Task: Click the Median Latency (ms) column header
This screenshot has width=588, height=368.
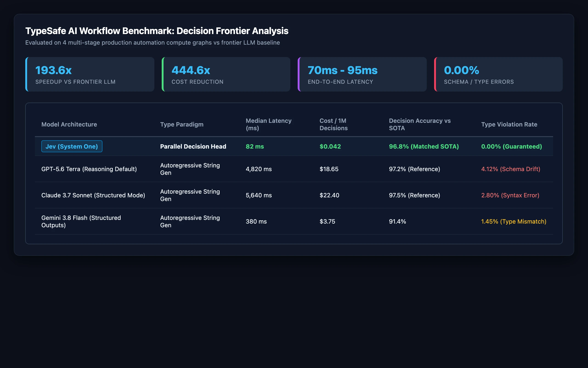Action: [x=269, y=124]
